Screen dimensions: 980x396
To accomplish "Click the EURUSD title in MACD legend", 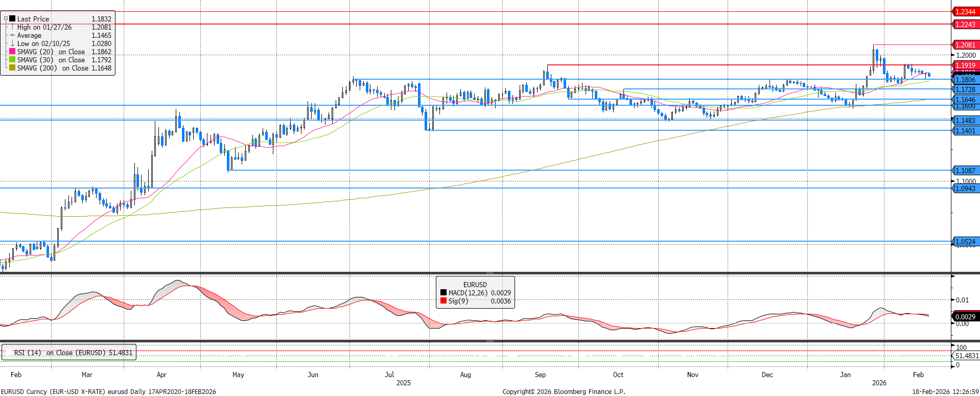I will (475, 285).
